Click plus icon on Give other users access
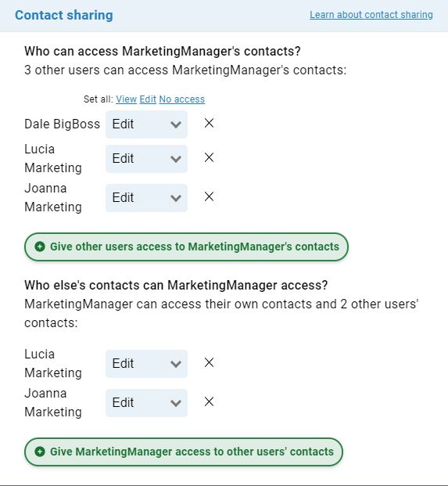Viewport: 448px width, 486px height. point(40,247)
